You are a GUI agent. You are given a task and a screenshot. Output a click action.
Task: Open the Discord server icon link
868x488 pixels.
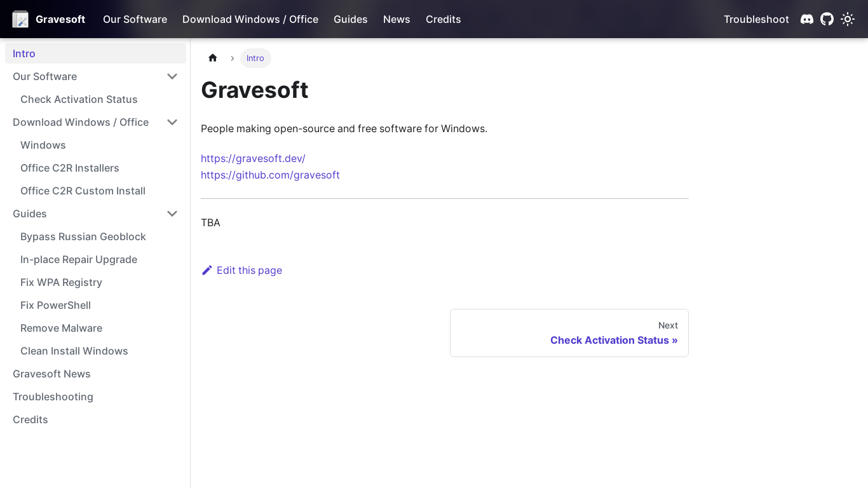click(807, 19)
